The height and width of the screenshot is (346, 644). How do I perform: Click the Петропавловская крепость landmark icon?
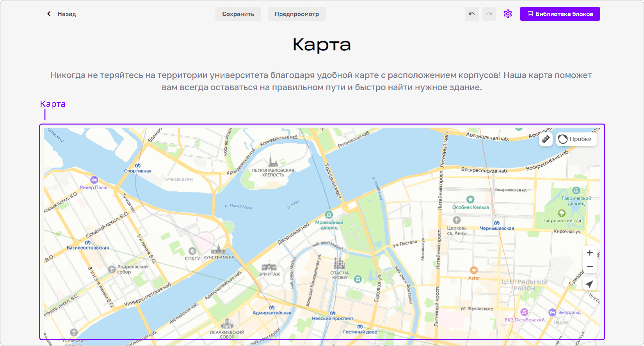273,160
